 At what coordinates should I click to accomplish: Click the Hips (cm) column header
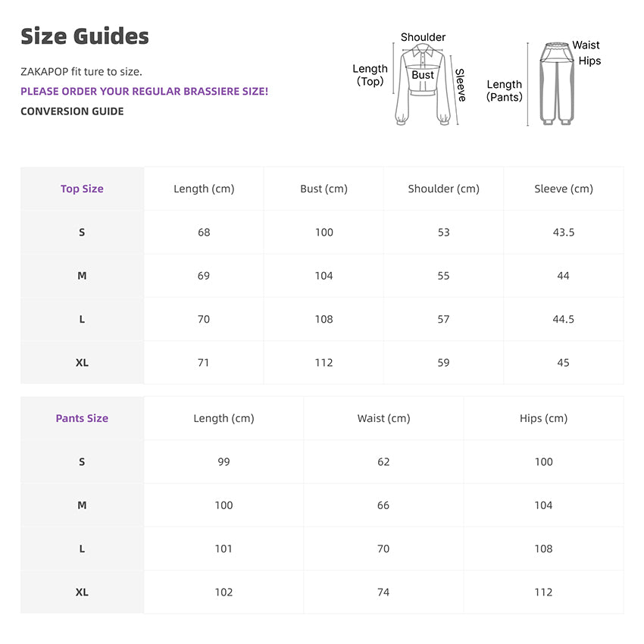point(543,418)
